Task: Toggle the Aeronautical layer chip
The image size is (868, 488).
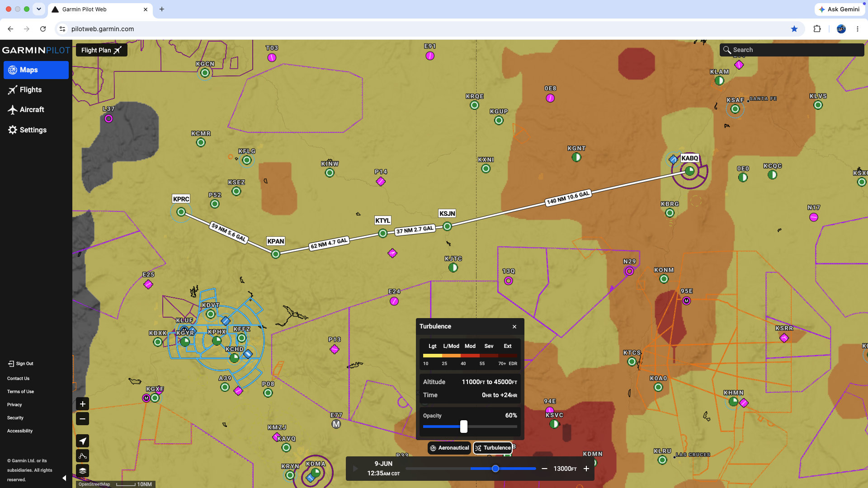Action: click(449, 448)
